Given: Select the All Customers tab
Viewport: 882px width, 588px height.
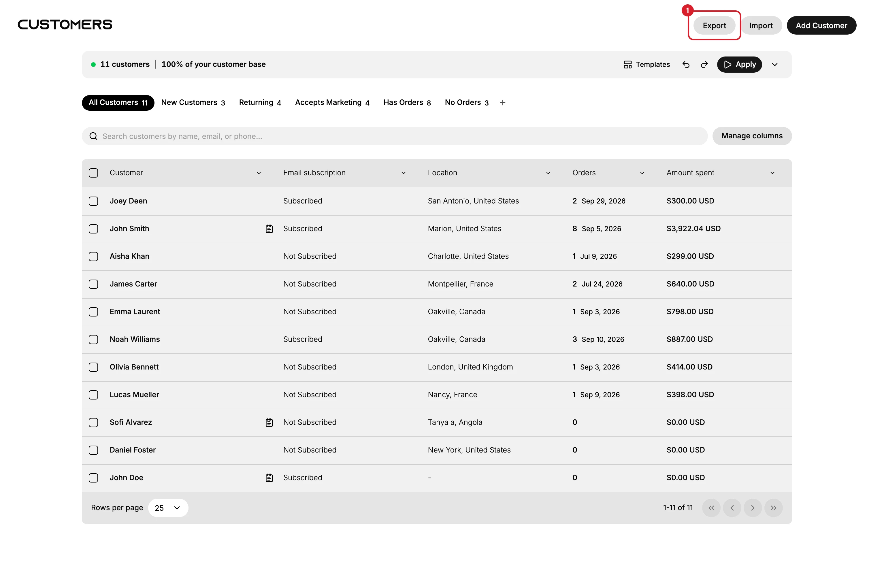Looking at the screenshot, I should [118, 103].
